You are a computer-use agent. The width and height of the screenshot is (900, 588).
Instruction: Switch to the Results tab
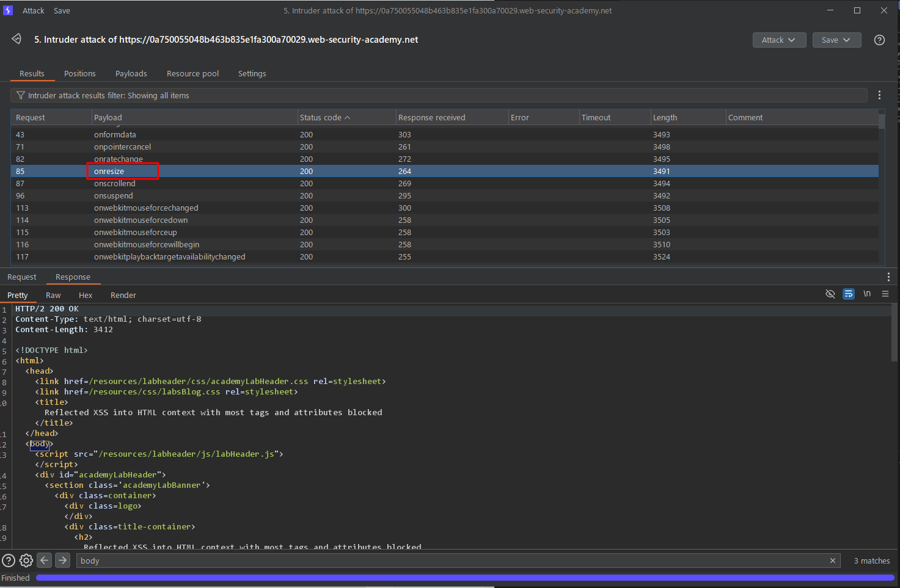(32, 73)
